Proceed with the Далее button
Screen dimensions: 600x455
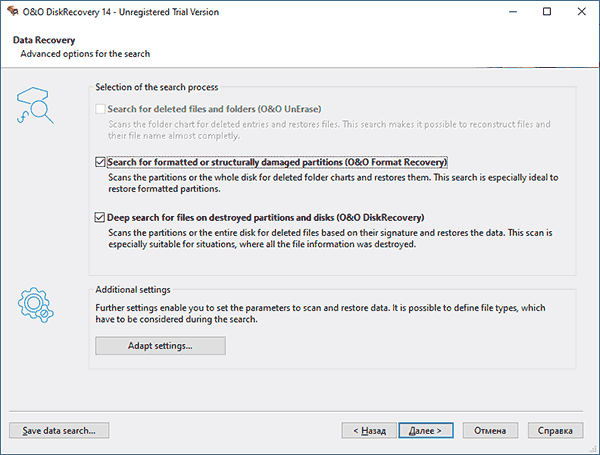(x=427, y=430)
